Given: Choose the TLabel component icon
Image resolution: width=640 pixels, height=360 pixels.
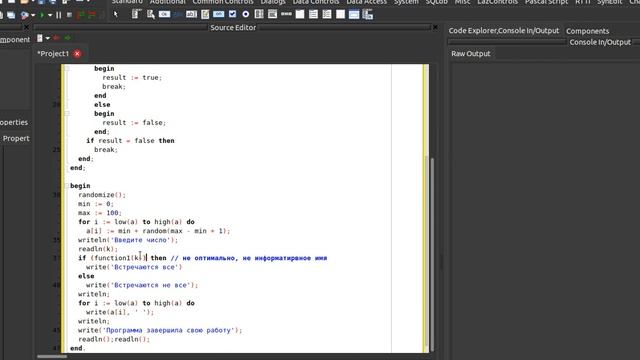Looking at the screenshot, I should (x=178, y=14).
